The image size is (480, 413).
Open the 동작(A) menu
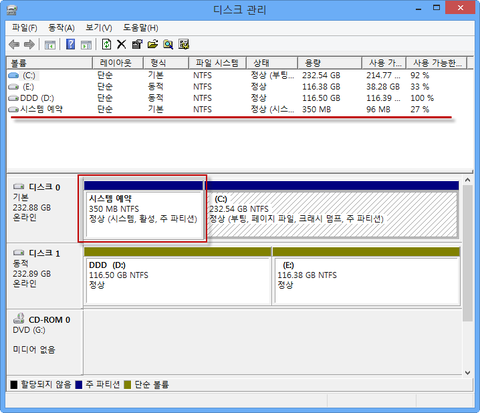point(61,28)
